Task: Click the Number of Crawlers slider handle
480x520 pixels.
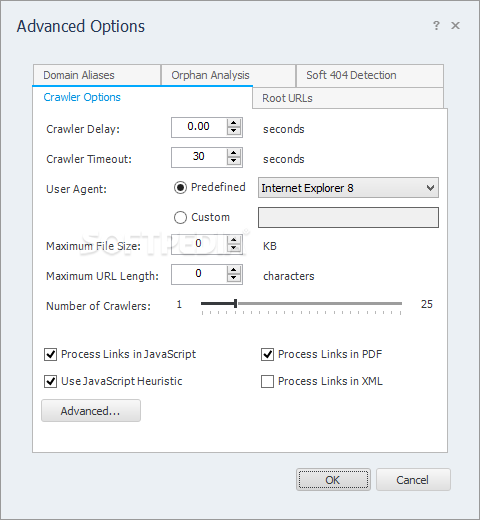Action: 236,303
